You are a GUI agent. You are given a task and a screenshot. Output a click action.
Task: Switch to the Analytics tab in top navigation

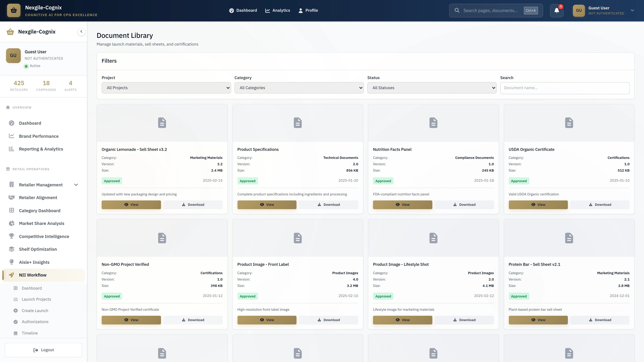pyautogui.click(x=278, y=10)
